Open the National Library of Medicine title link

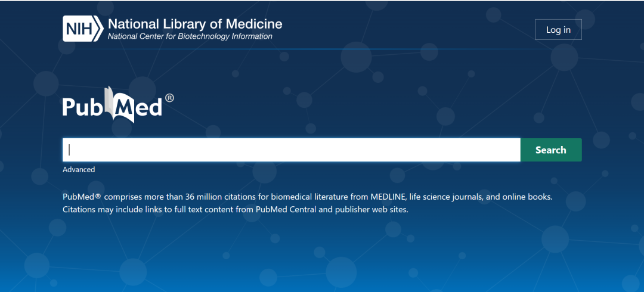(x=195, y=24)
